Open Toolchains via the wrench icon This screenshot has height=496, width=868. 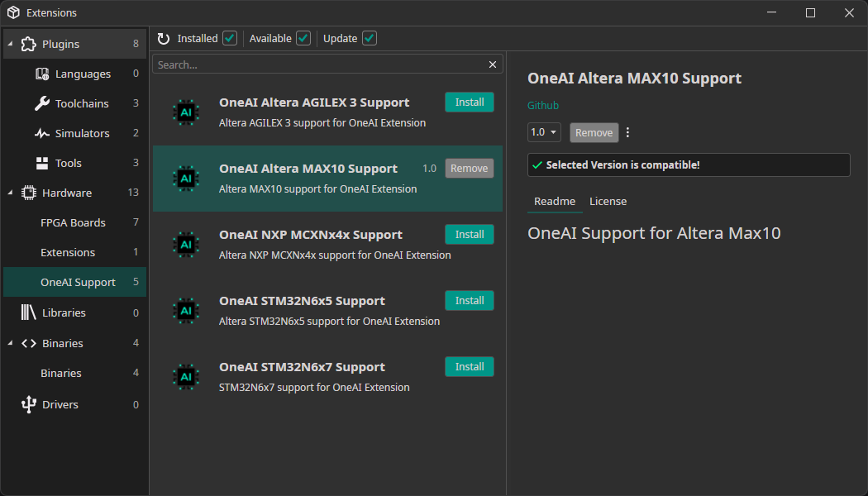pyautogui.click(x=42, y=103)
